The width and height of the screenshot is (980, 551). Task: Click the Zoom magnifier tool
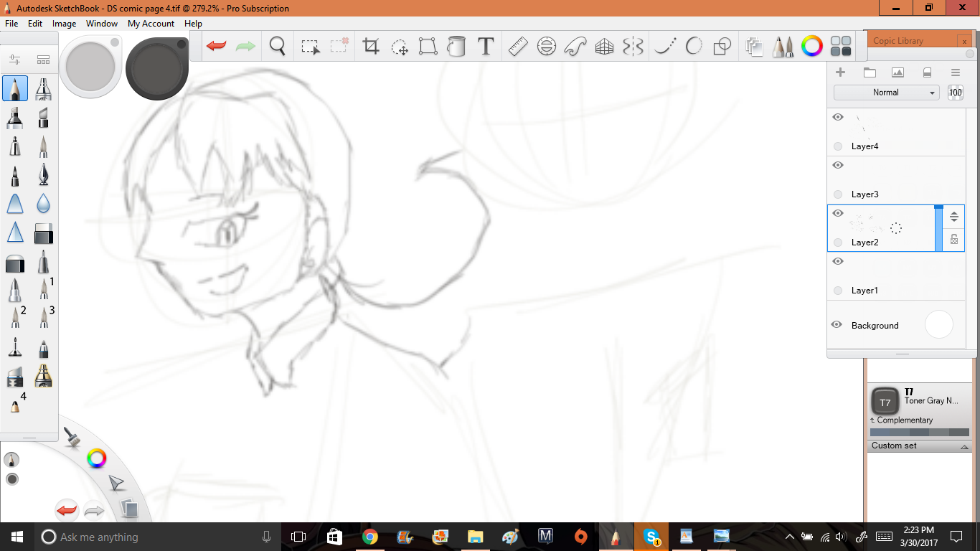coord(278,47)
